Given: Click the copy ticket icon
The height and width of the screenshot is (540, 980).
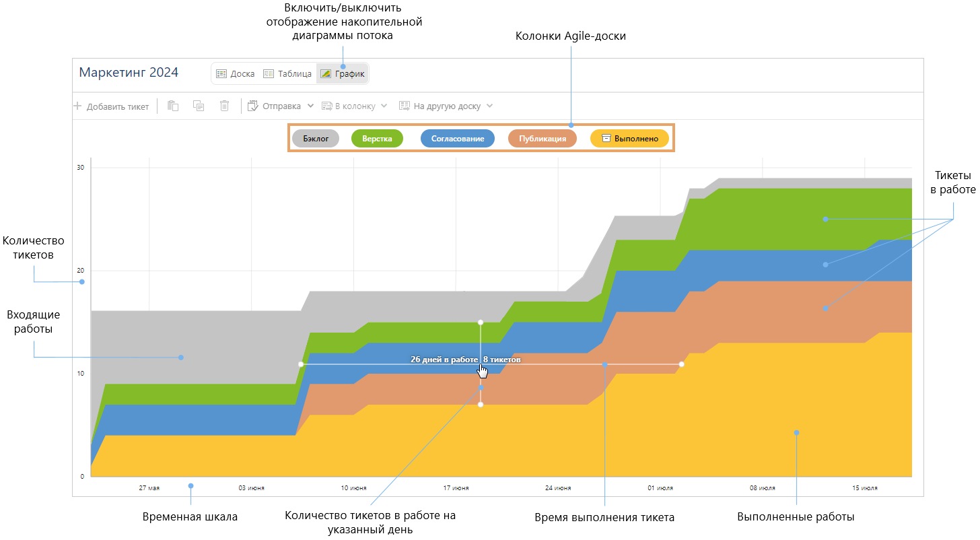Looking at the screenshot, I should [x=199, y=106].
